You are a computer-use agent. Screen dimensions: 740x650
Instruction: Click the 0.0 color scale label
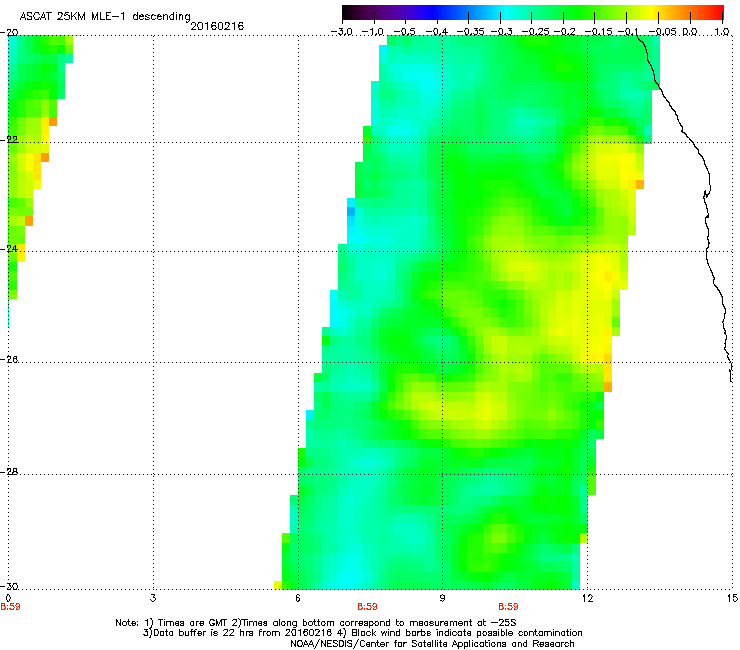[x=690, y=32]
